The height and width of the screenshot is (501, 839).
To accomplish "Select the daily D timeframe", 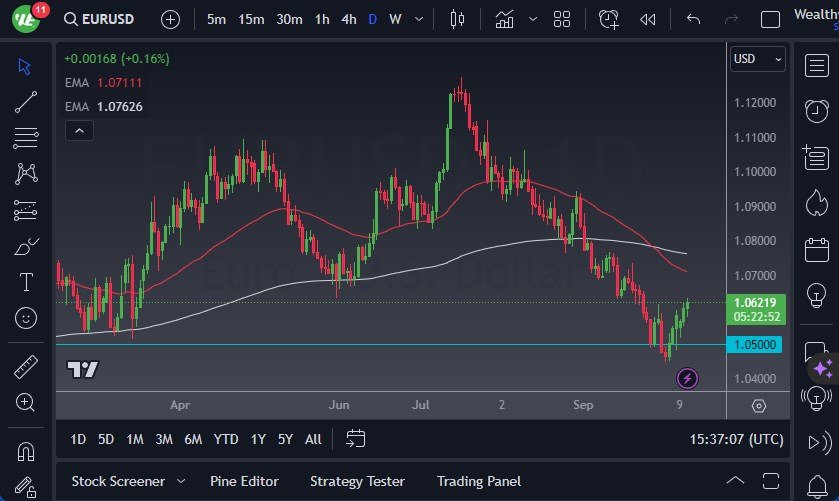I will pos(373,19).
